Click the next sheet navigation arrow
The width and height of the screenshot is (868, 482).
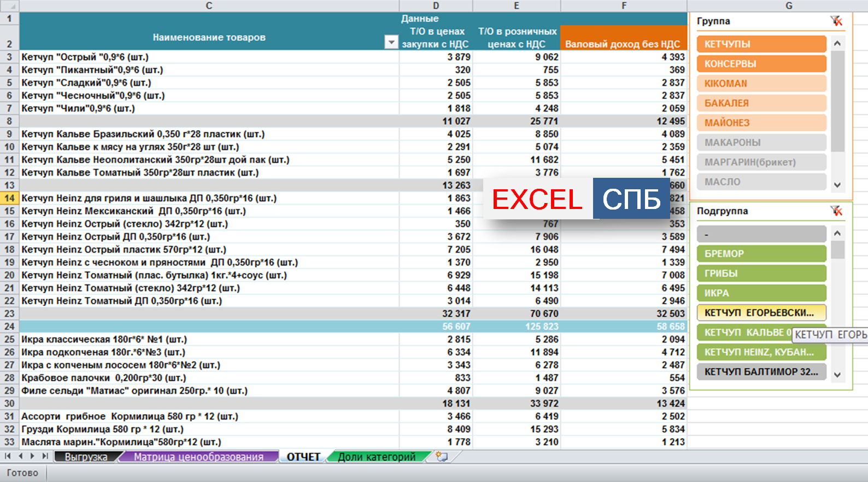tap(32, 456)
